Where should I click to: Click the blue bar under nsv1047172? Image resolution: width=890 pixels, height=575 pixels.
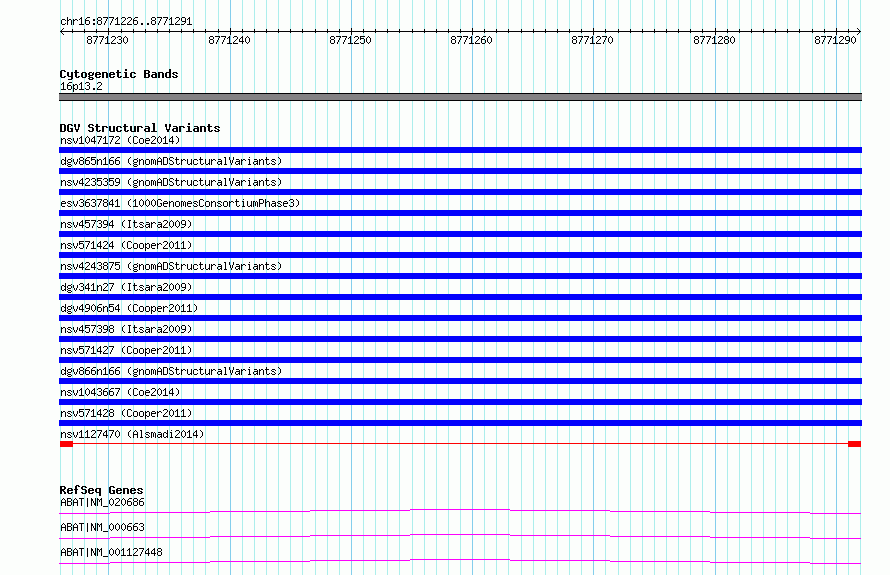[x=460, y=150]
